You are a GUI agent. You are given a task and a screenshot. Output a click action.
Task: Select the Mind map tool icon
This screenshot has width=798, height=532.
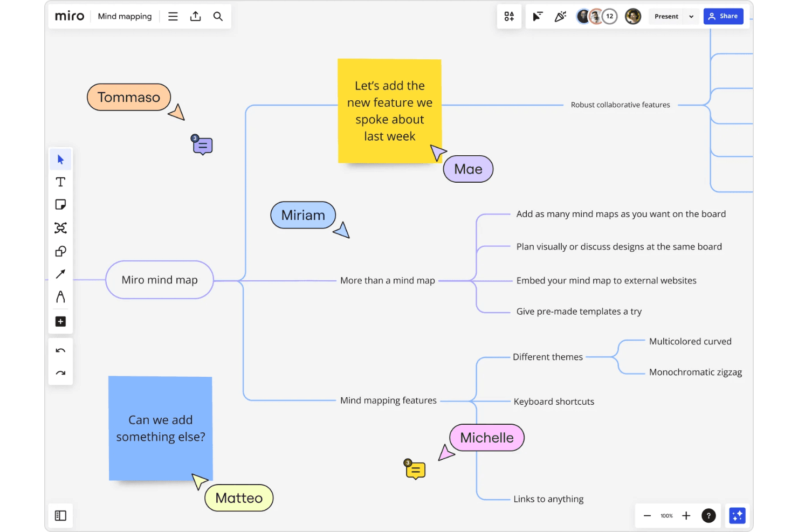60,228
